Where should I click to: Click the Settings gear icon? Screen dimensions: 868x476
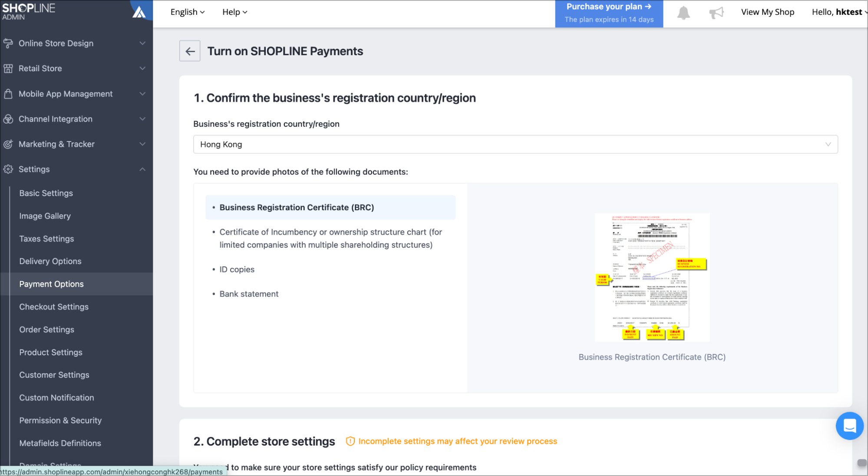8,169
